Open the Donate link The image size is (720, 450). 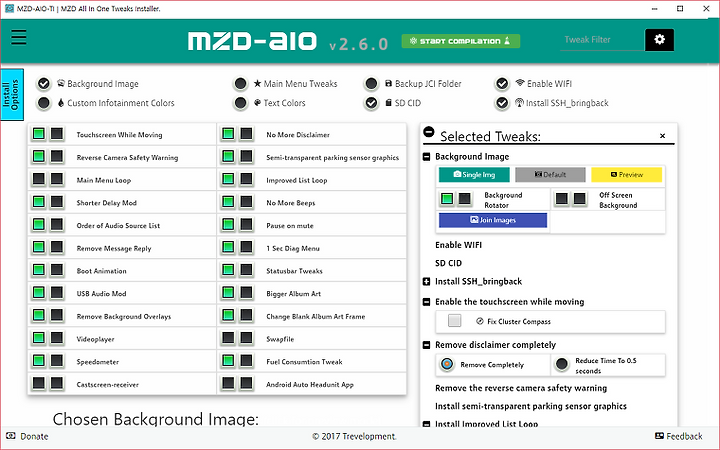coord(27,436)
